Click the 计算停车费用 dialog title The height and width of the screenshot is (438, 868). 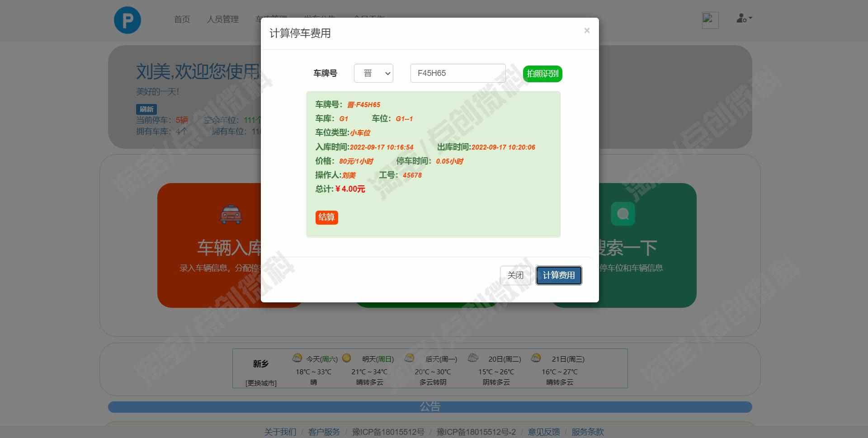[x=300, y=33]
